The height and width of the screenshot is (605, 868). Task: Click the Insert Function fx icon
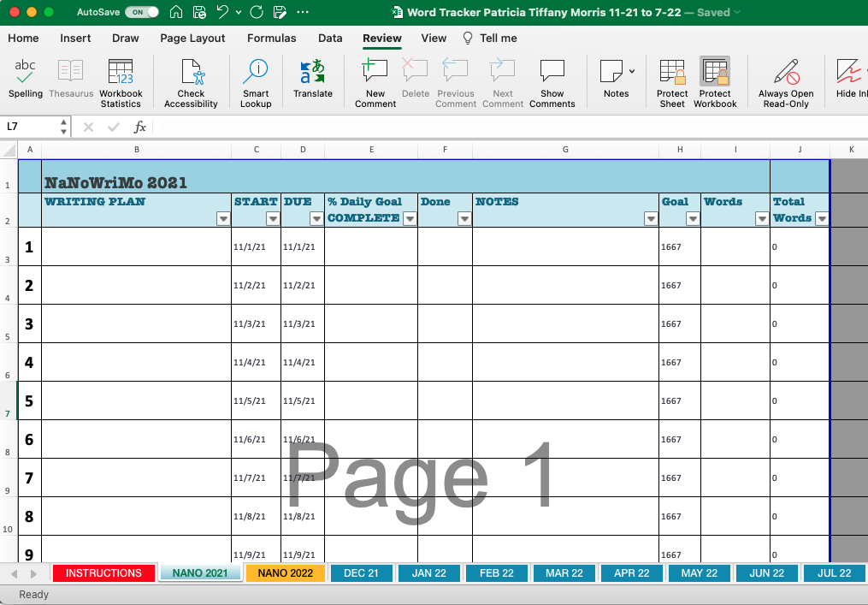tap(139, 127)
